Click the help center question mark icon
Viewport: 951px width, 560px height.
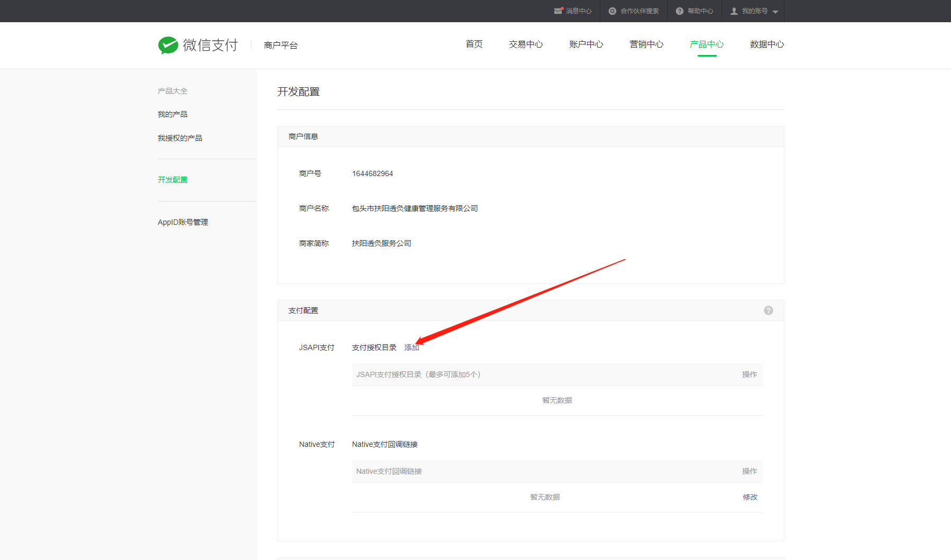tap(680, 11)
